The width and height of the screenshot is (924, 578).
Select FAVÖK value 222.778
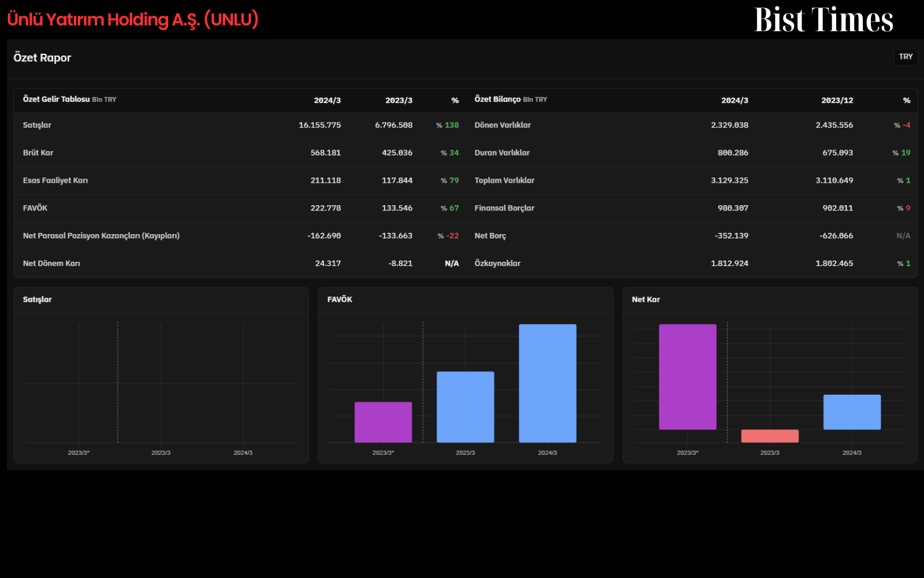tap(326, 208)
